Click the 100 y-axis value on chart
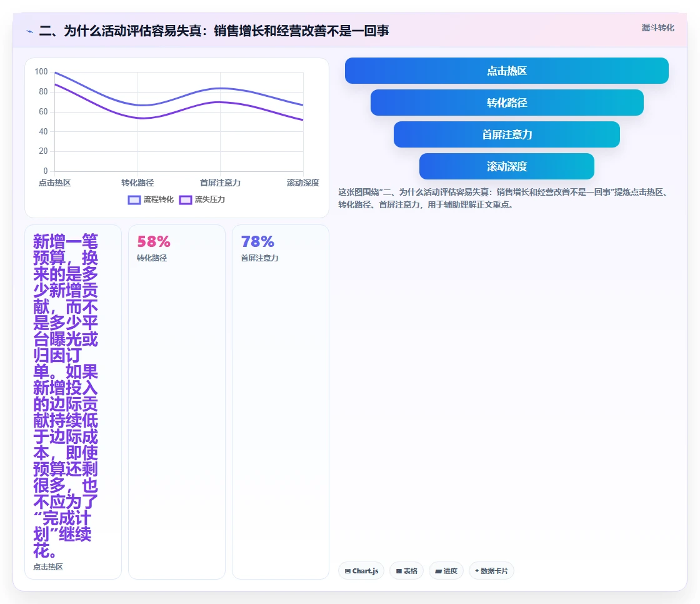 tap(41, 71)
